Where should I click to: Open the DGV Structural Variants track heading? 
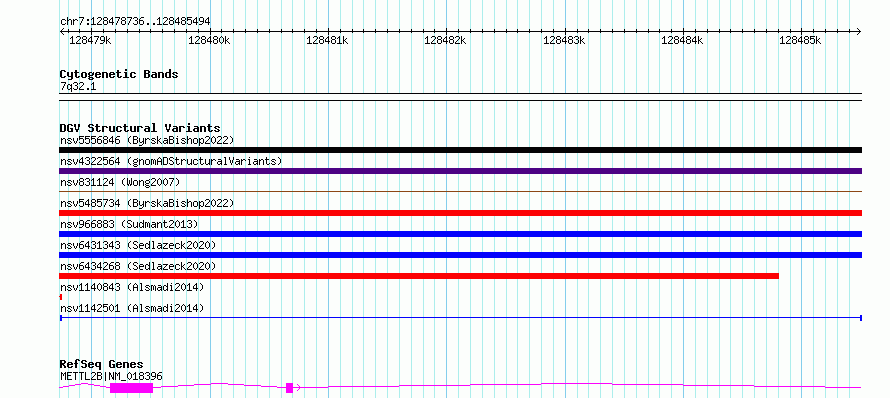click(x=140, y=128)
